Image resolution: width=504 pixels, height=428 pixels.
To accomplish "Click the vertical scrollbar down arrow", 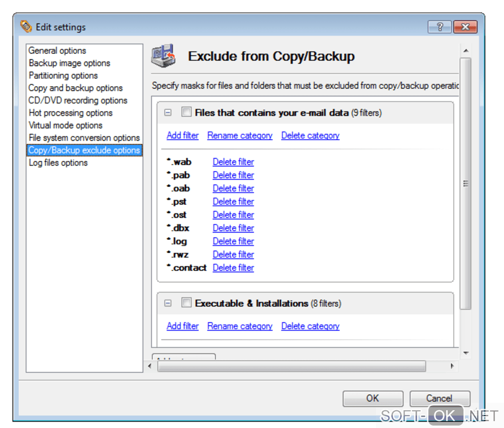I will pyautogui.click(x=466, y=353).
